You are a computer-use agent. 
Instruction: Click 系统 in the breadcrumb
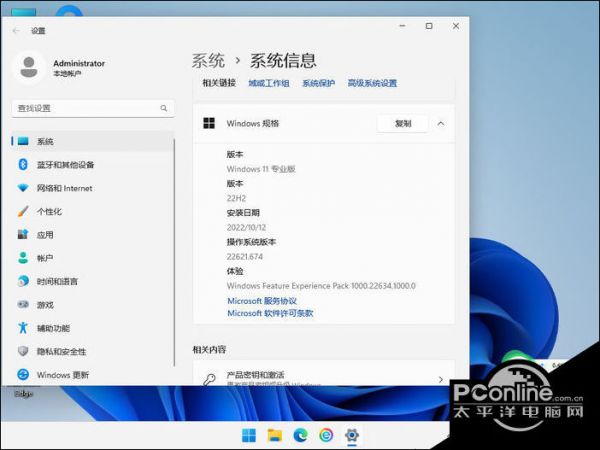[x=208, y=61]
